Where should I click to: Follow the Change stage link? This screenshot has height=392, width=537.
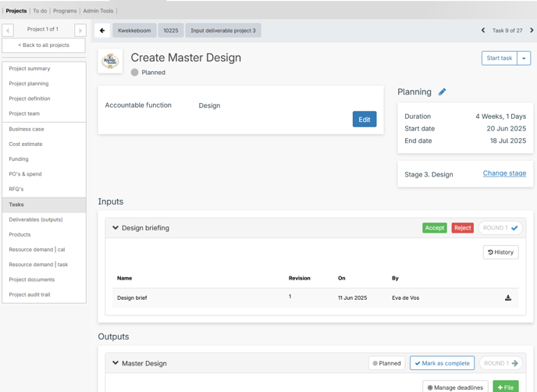[x=504, y=173]
